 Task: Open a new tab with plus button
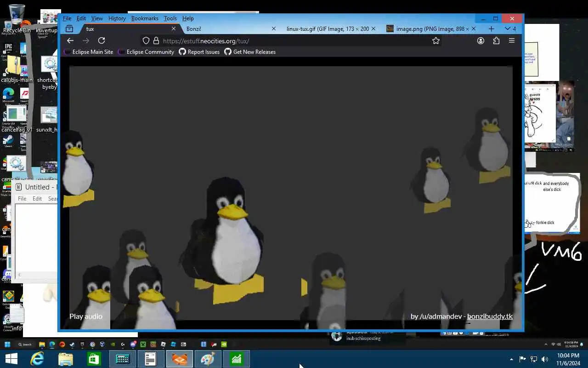point(491,29)
